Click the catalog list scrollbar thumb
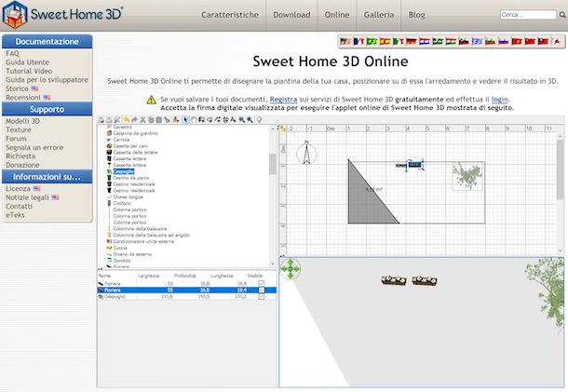The width and height of the screenshot is (568, 392). [x=273, y=164]
